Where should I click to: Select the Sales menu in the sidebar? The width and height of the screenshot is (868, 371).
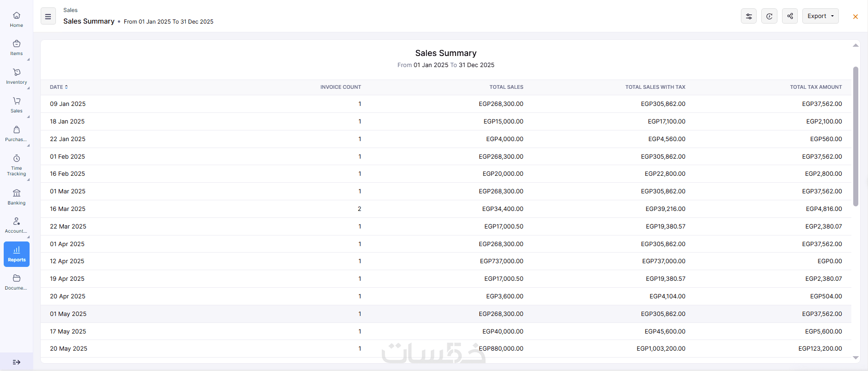coord(17,105)
